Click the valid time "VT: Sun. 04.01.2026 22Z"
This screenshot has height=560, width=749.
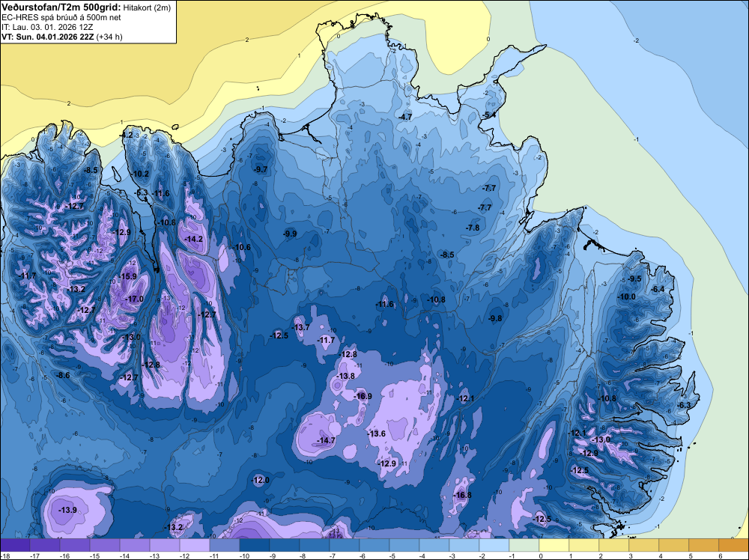48,37
